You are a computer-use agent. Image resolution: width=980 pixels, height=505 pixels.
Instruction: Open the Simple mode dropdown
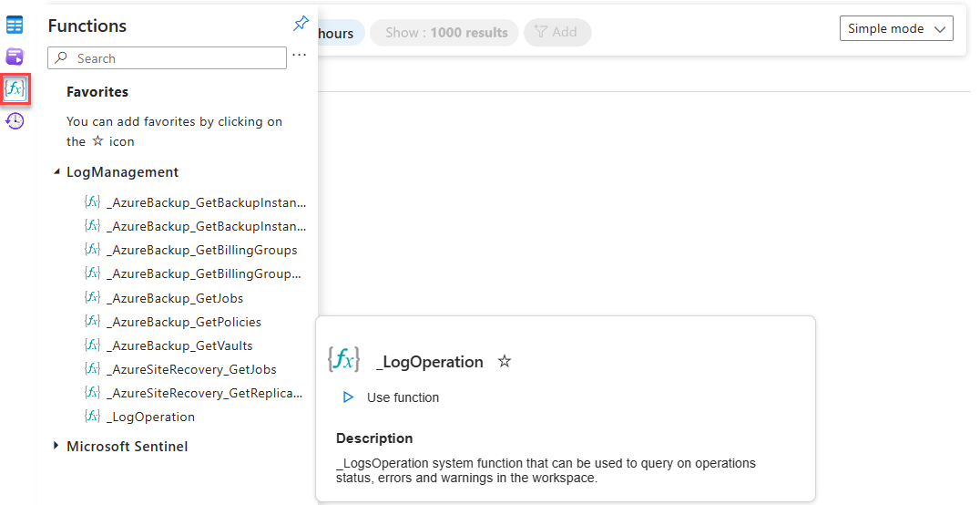pyautogui.click(x=896, y=29)
